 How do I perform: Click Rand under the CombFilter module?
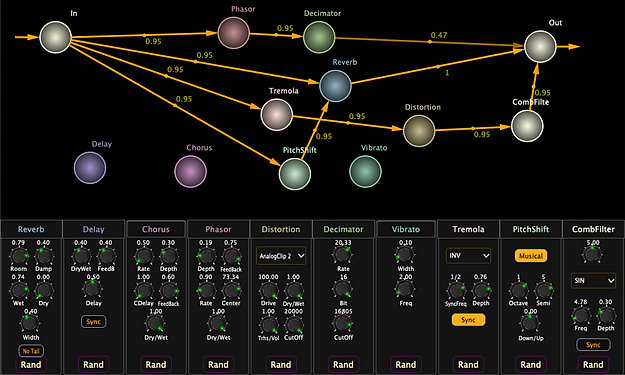(593, 365)
